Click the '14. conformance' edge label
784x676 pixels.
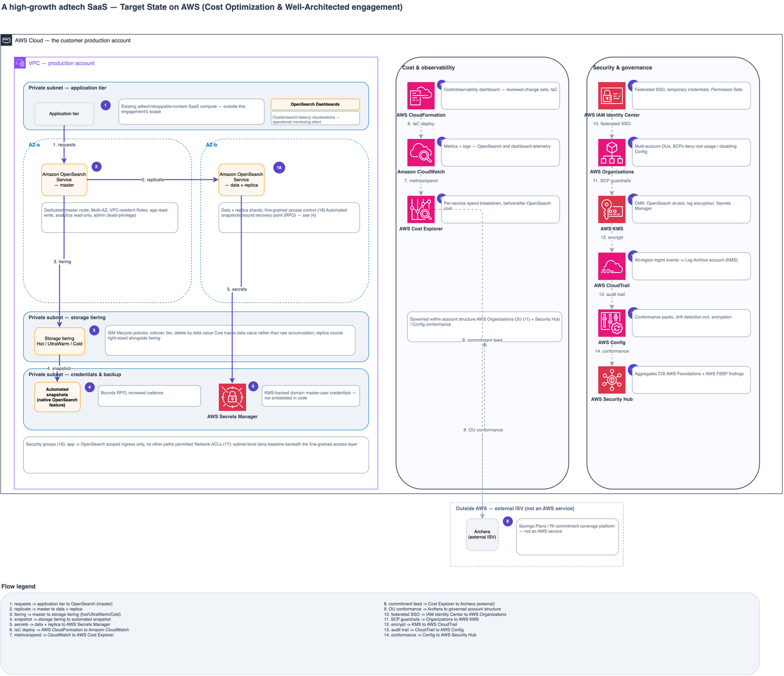click(612, 351)
